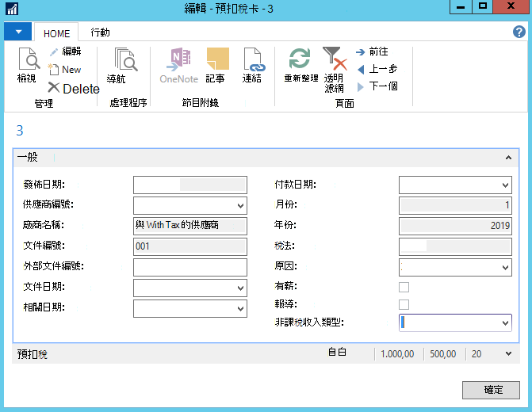Click the 廠商名稱 field
The width and height of the screenshot is (532, 412).
190,226
